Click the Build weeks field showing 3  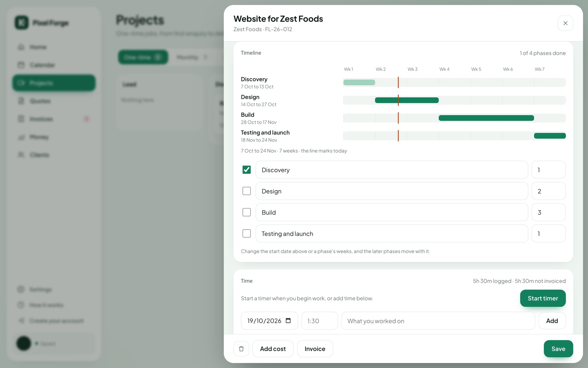point(548,212)
